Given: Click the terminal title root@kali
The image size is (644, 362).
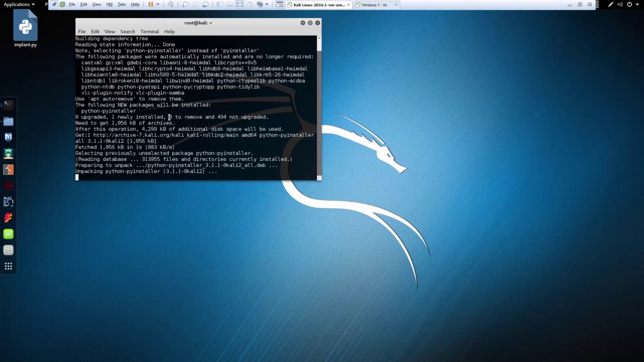Looking at the screenshot, I should pyautogui.click(x=198, y=23).
